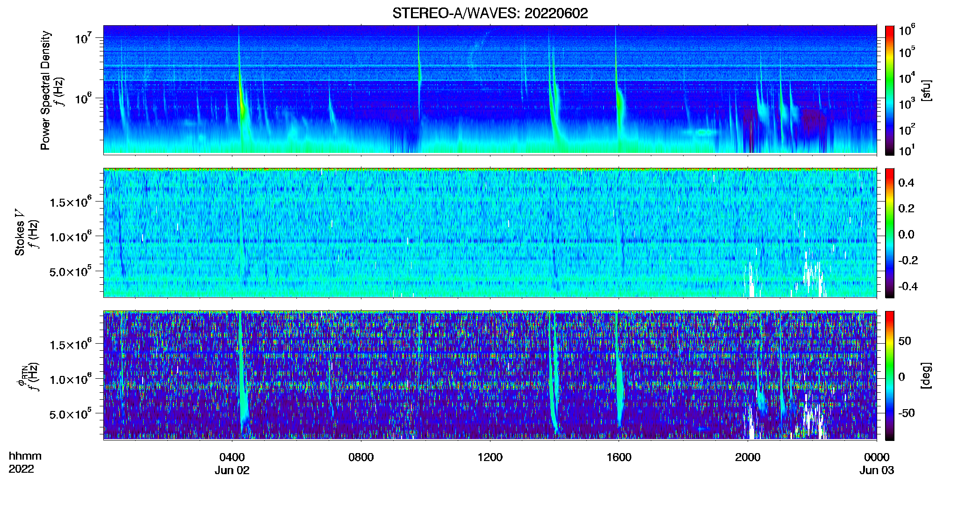Click the 1.0×10⁶ tick on φ RTN panel
980x505 pixels.
71,379
